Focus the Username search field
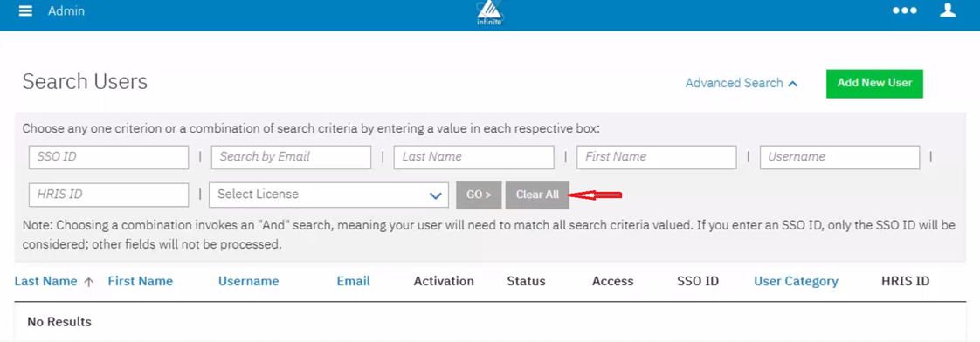 (840, 157)
